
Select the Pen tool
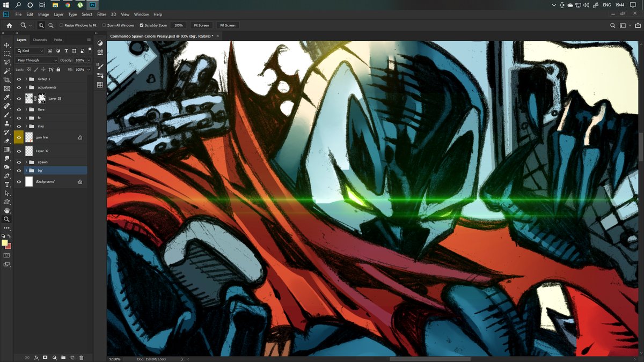[x=7, y=175]
